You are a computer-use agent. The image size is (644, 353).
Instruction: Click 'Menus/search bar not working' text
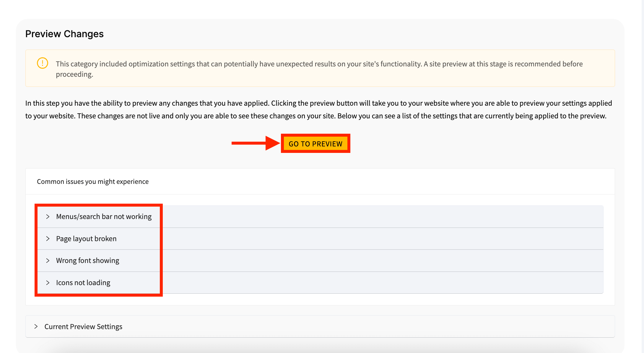(104, 217)
